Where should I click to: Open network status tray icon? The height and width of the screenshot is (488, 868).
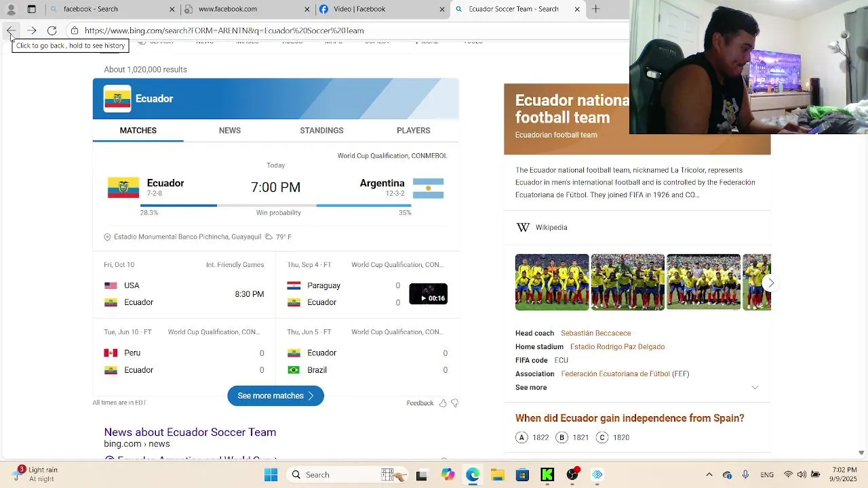(x=788, y=474)
